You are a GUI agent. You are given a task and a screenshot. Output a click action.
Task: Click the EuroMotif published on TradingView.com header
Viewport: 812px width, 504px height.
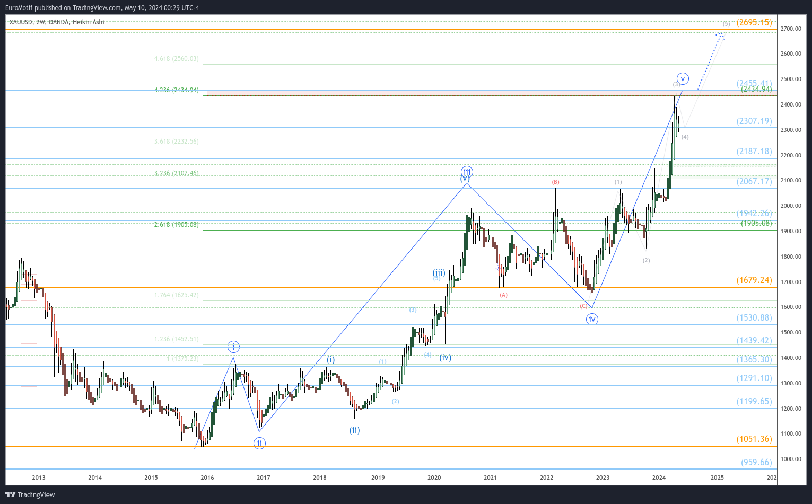tap(102, 7)
